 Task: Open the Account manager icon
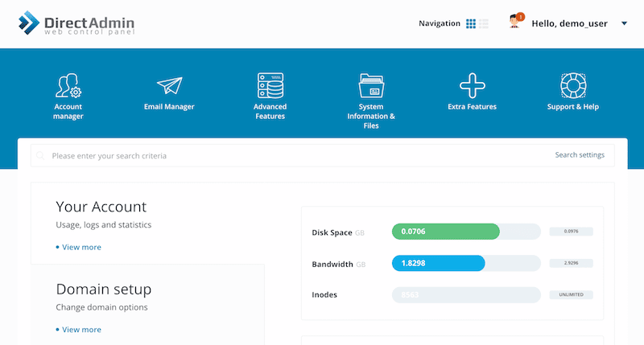68,86
